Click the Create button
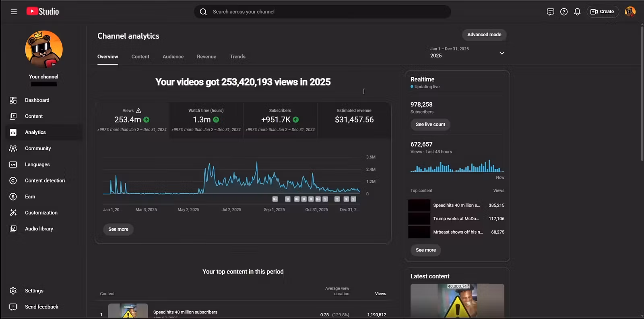The height and width of the screenshot is (319, 644). point(602,12)
